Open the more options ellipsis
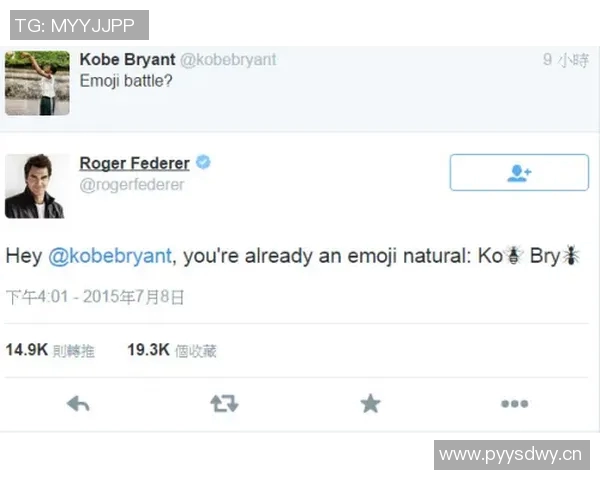The height and width of the screenshot is (480, 600). (514, 404)
